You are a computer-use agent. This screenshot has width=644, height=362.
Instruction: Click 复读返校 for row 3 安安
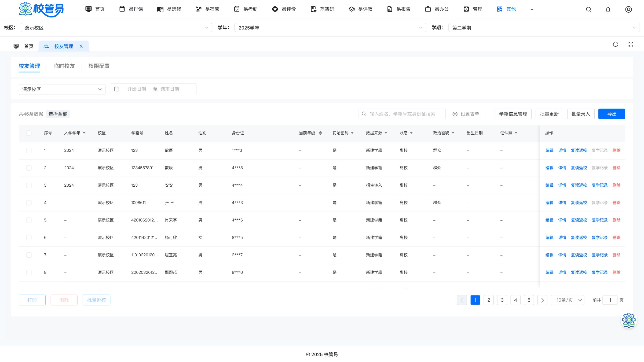[x=579, y=185]
